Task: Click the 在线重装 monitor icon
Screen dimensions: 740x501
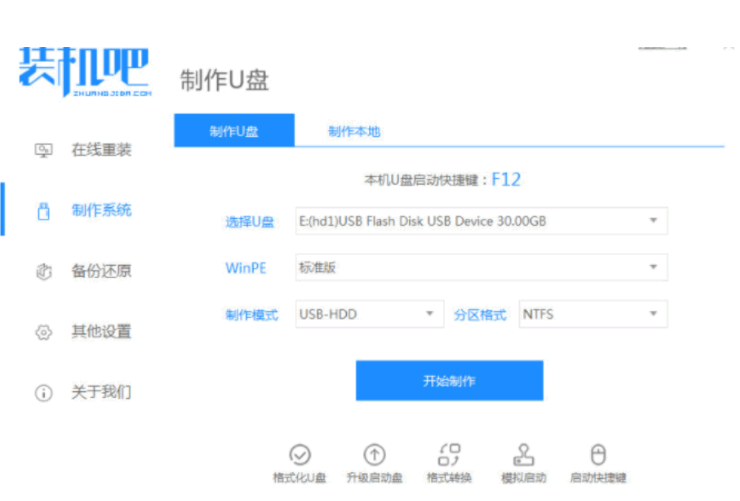Action: coord(43,150)
